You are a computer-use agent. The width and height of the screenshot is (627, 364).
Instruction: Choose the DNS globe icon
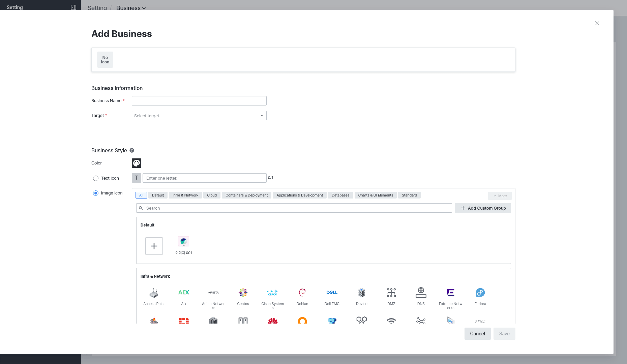pyautogui.click(x=421, y=293)
